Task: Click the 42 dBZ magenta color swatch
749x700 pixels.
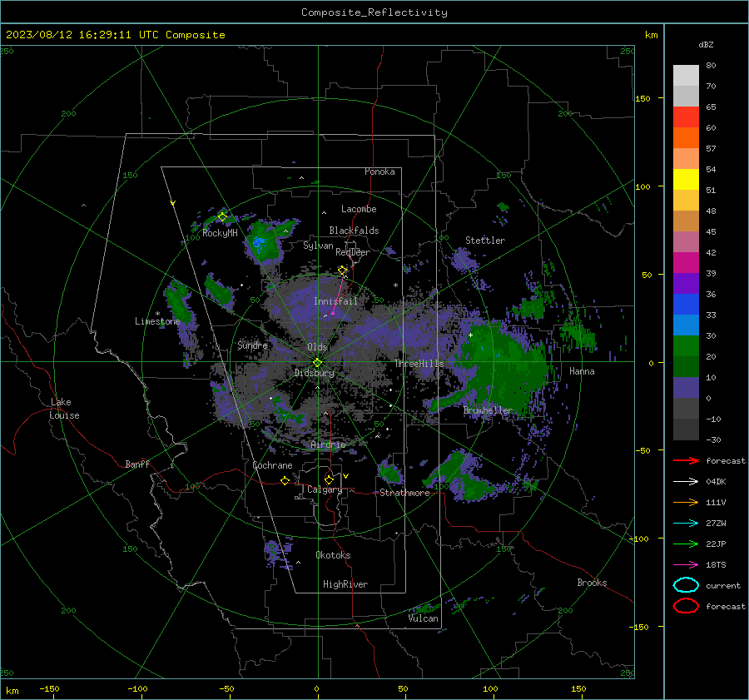Action: [686, 262]
